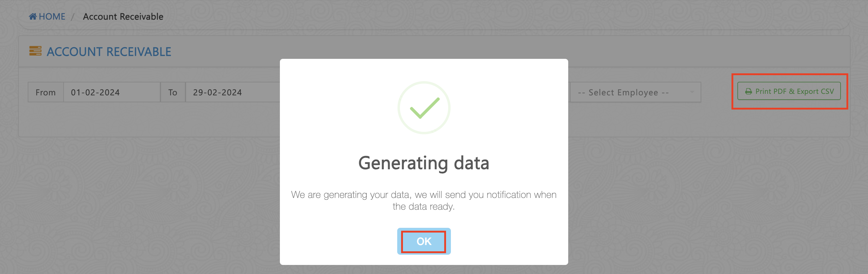This screenshot has width=868, height=274.
Task: Click the home icon in the breadcrumb
Action: coord(33,17)
